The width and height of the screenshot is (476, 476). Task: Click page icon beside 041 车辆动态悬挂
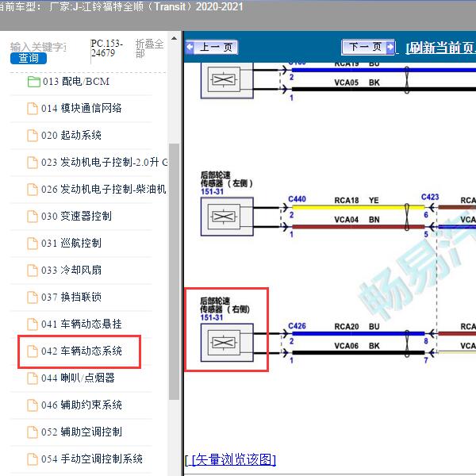coord(33,324)
